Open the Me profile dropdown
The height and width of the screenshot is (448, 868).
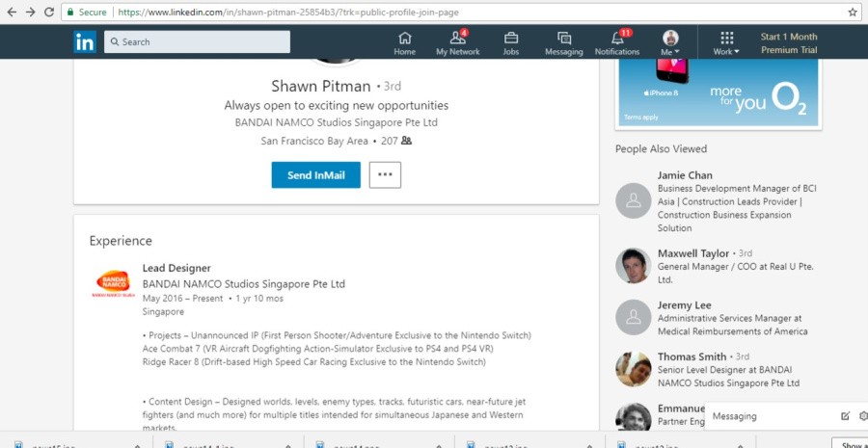coord(670,43)
